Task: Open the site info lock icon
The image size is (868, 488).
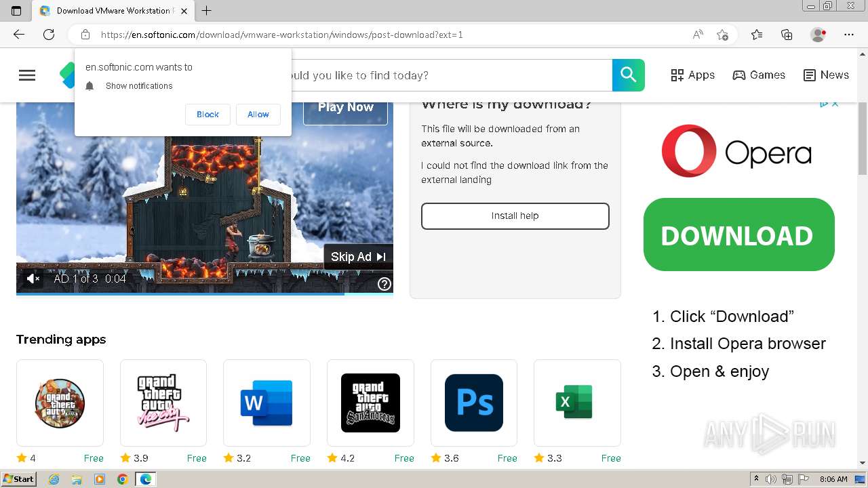Action: coord(85,35)
